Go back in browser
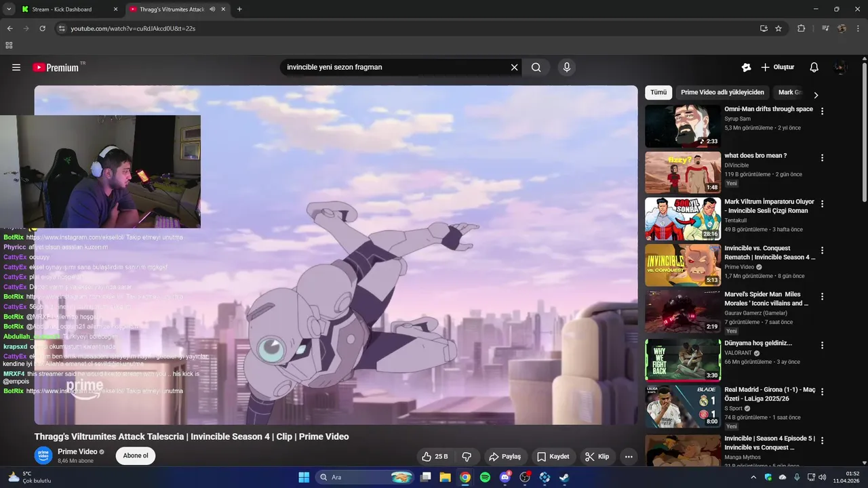Screen dimensions: 868x488 point(9,28)
